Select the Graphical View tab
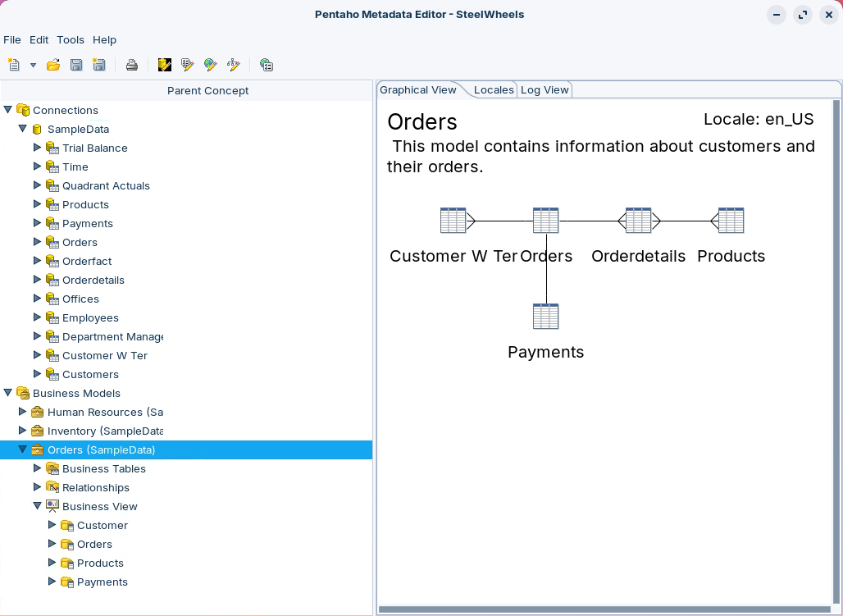843x616 pixels. tap(418, 90)
